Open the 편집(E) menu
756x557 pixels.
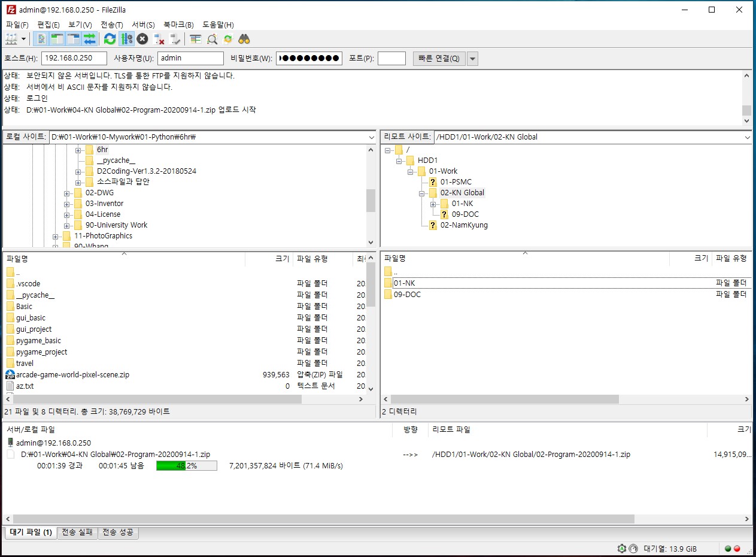[x=48, y=25]
